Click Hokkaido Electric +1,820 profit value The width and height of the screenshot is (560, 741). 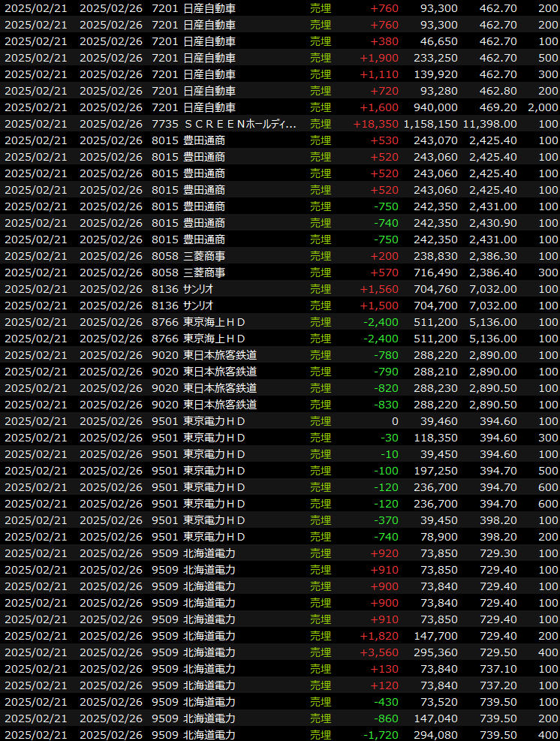(379, 636)
